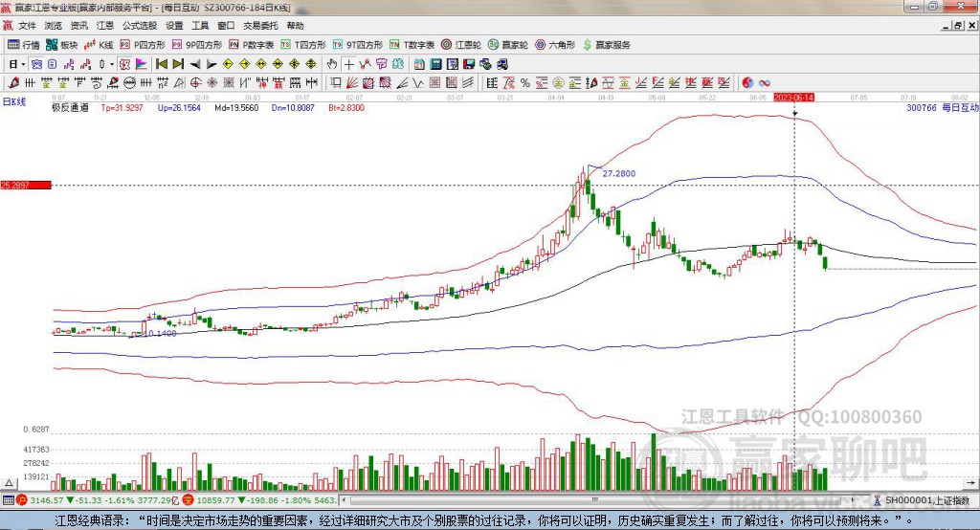This screenshot has width=980, height=530.
Task: Open the T四方形 tool
Action: click(303, 45)
